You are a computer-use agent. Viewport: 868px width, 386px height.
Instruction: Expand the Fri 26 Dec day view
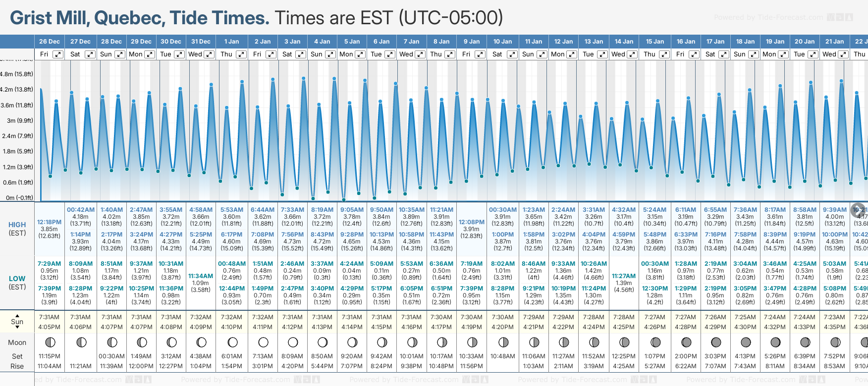pyautogui.click(x=58, y=54)
